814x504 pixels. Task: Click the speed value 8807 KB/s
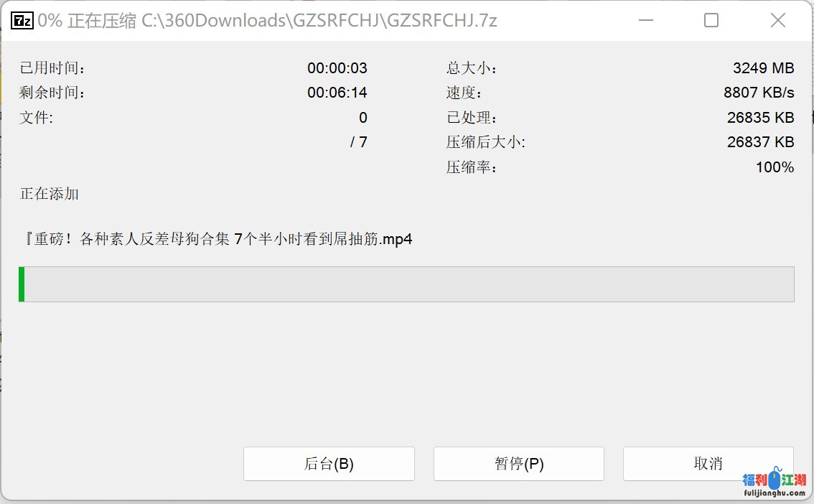pos(759,93)
